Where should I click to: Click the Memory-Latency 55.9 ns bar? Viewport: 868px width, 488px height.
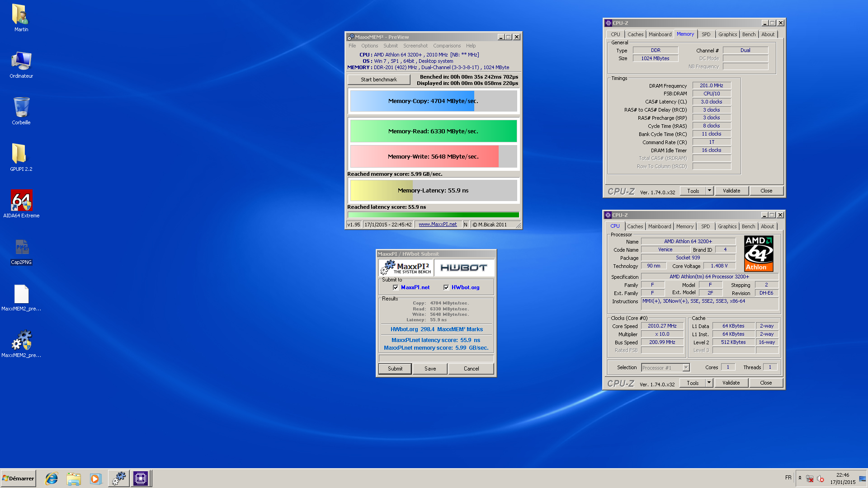434,191
